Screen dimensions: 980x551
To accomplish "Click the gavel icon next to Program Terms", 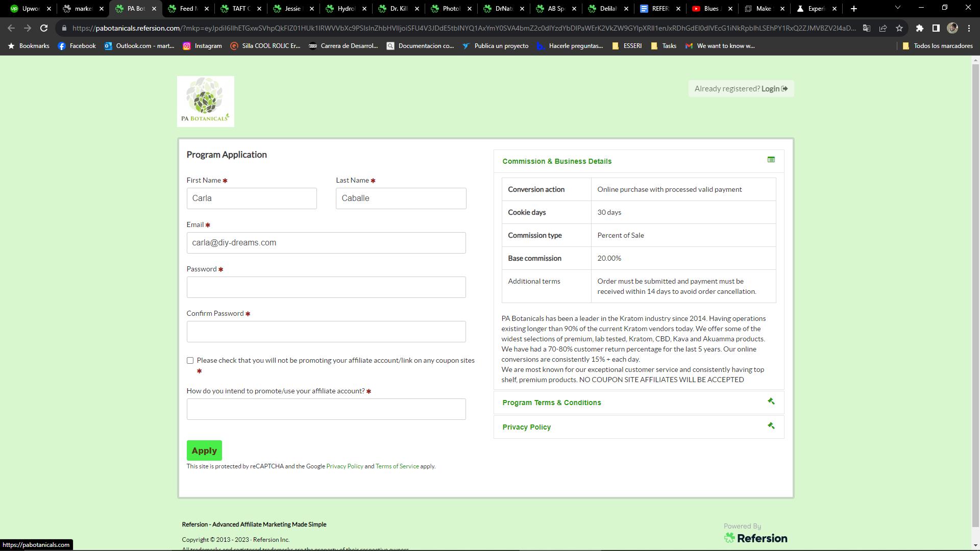I will coord(771,401).
